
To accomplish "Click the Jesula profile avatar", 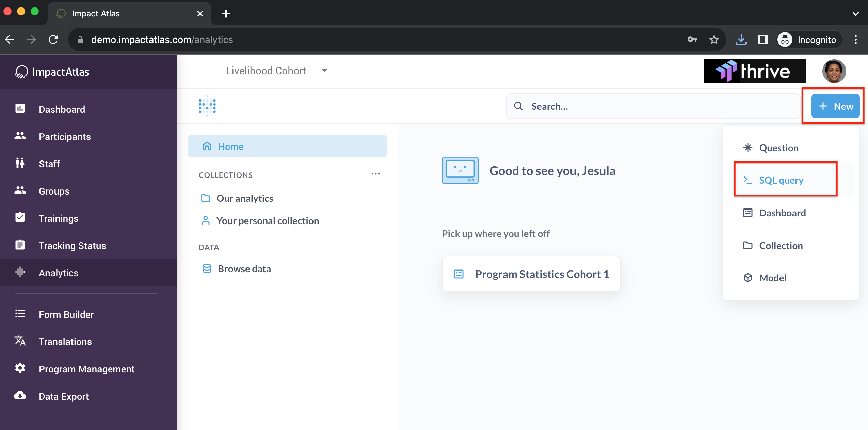I will (x=834, y=71).
